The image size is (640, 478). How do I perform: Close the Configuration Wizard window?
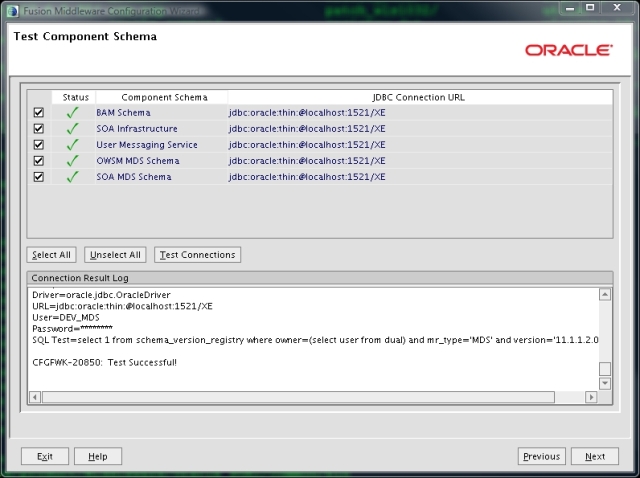617,7
